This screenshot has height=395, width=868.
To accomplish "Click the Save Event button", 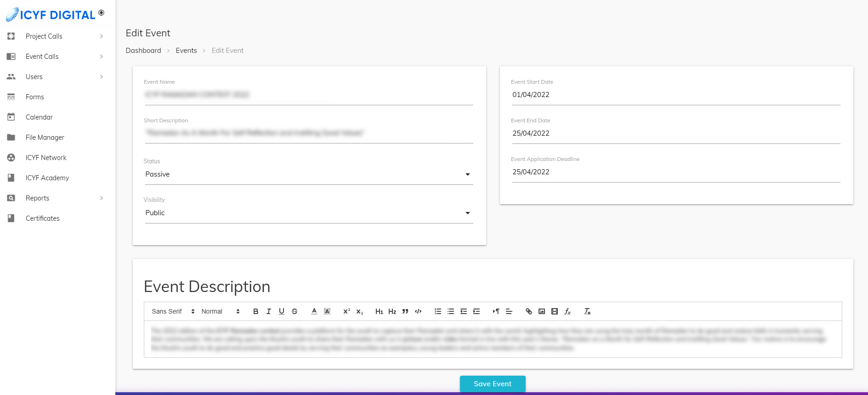I will pos(493,384).
